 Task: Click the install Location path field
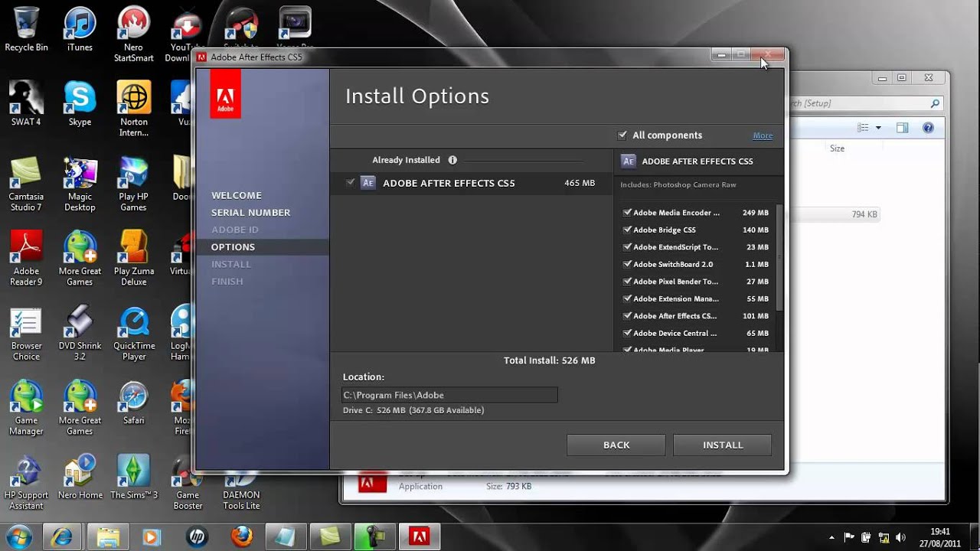point(449,395)
